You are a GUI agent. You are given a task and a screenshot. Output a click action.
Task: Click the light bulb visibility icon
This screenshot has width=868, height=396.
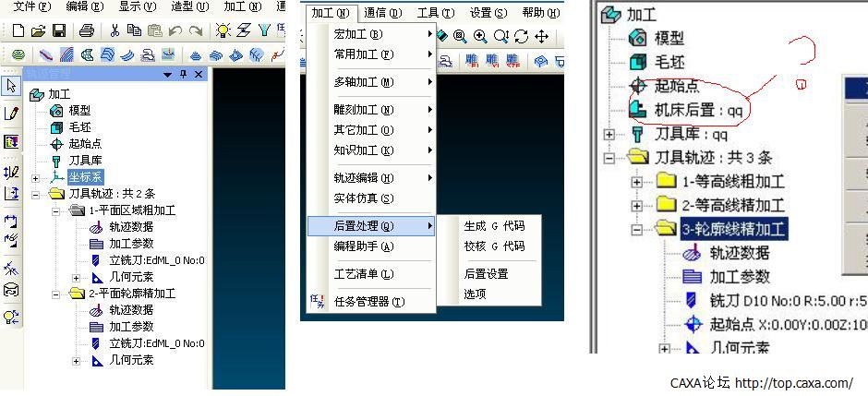click(x=223, y=30)
